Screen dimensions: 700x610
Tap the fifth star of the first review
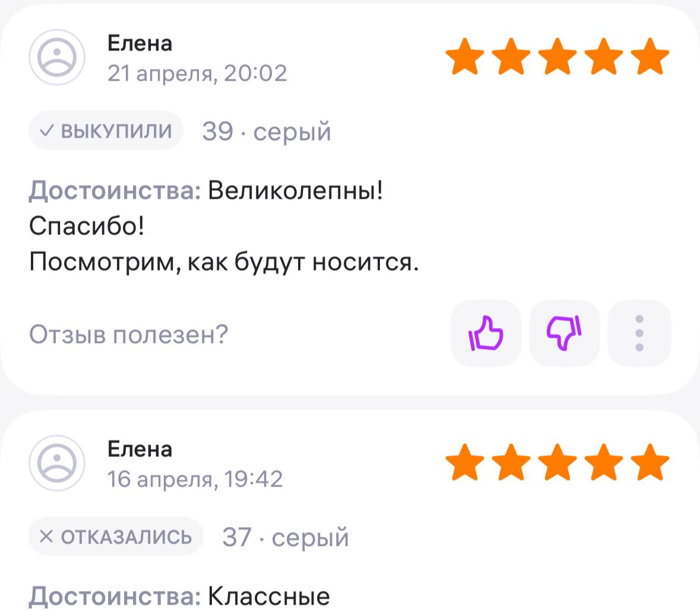(650, 57)
